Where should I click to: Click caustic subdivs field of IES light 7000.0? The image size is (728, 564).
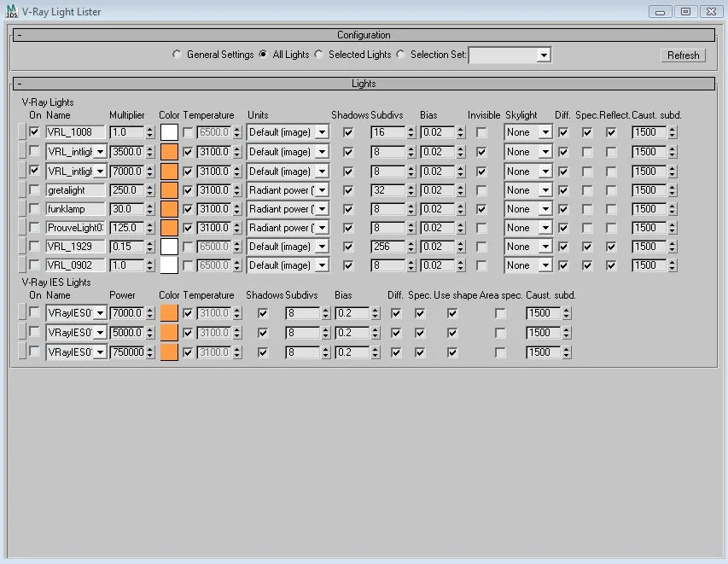click(x=543, y=313)
